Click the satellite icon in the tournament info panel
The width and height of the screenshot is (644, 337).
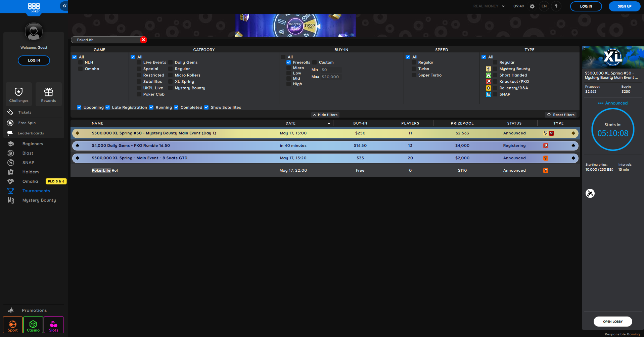point(590,193)
